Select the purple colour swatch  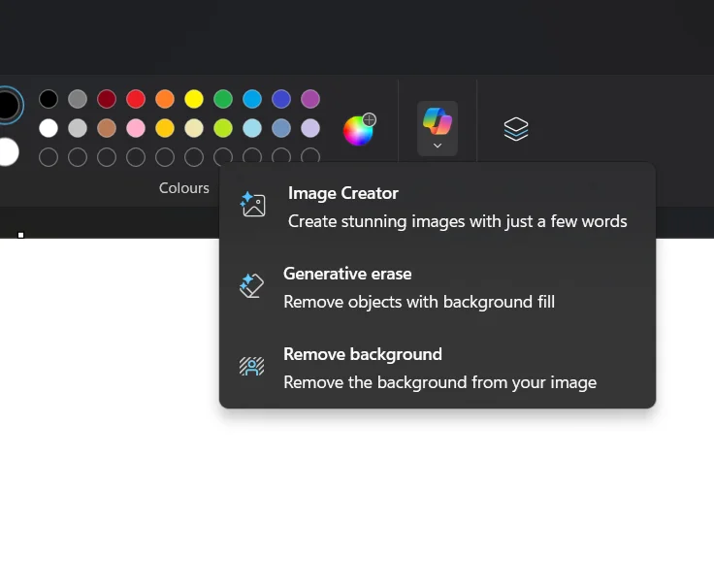click(x=310, y=99)
